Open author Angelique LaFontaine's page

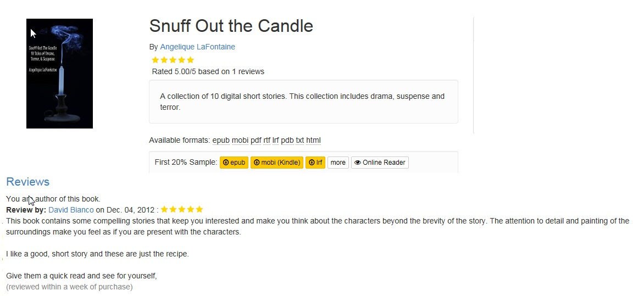198,47
